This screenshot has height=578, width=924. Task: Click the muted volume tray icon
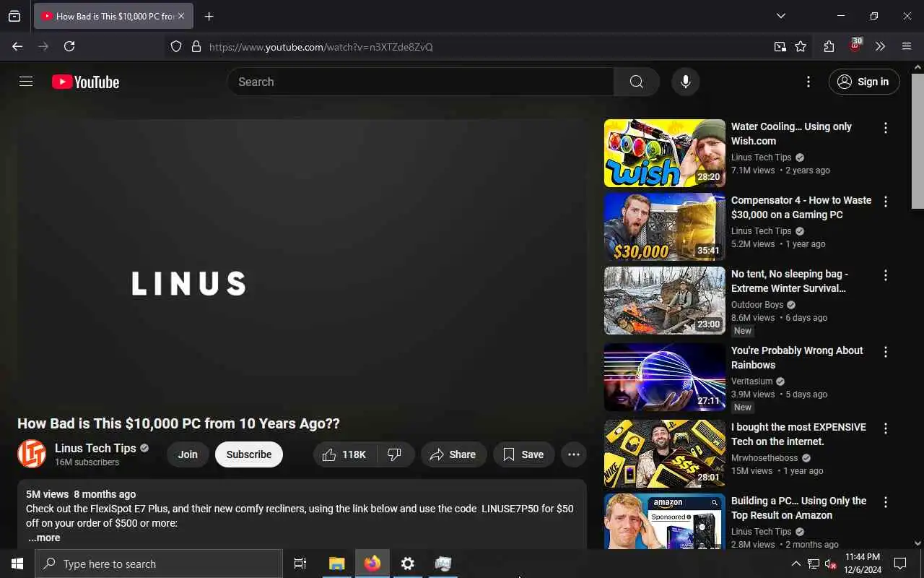coord(831,564)
